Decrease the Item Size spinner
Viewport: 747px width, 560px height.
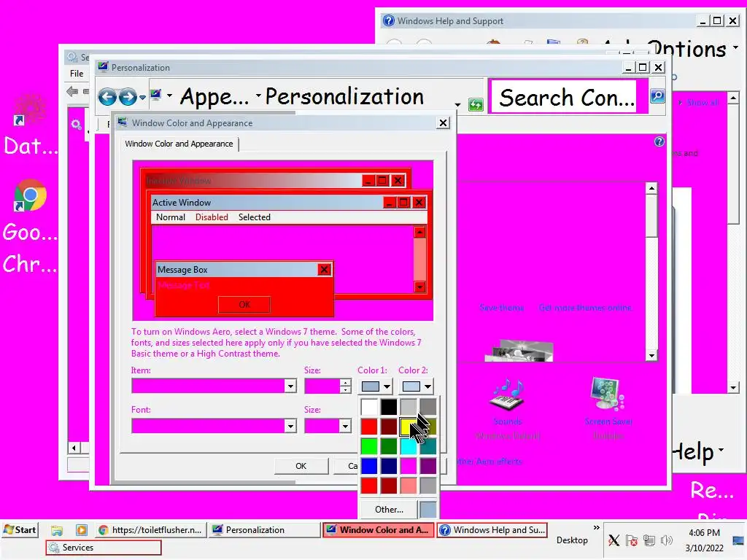(x=345, y=389)
